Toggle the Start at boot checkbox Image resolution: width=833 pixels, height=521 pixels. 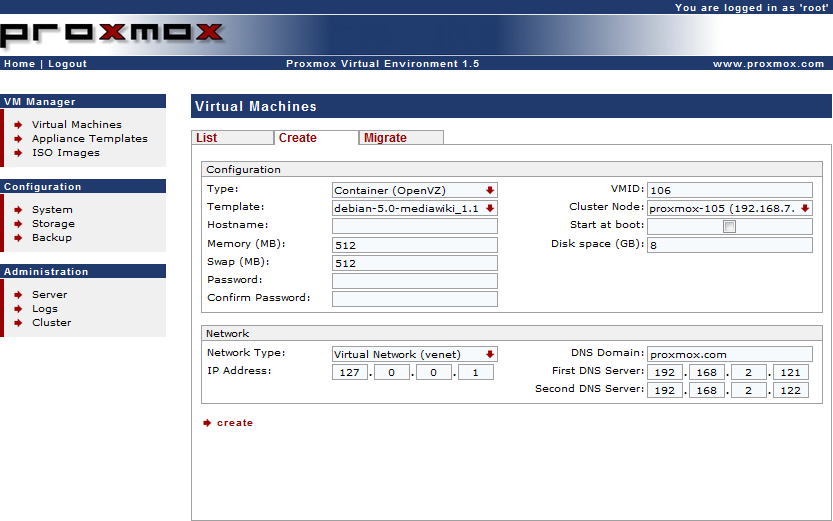[x=729, y=227]
